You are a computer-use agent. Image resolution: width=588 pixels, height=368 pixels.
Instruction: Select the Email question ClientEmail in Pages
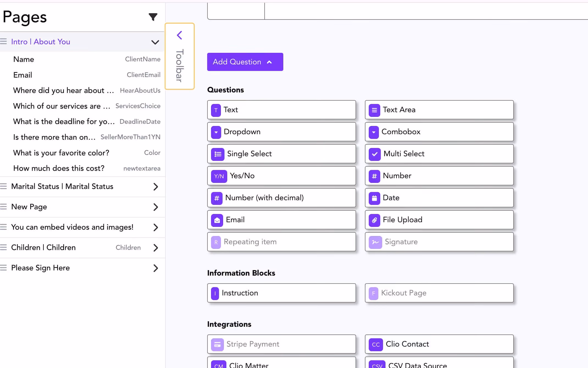tap(87, 75)
